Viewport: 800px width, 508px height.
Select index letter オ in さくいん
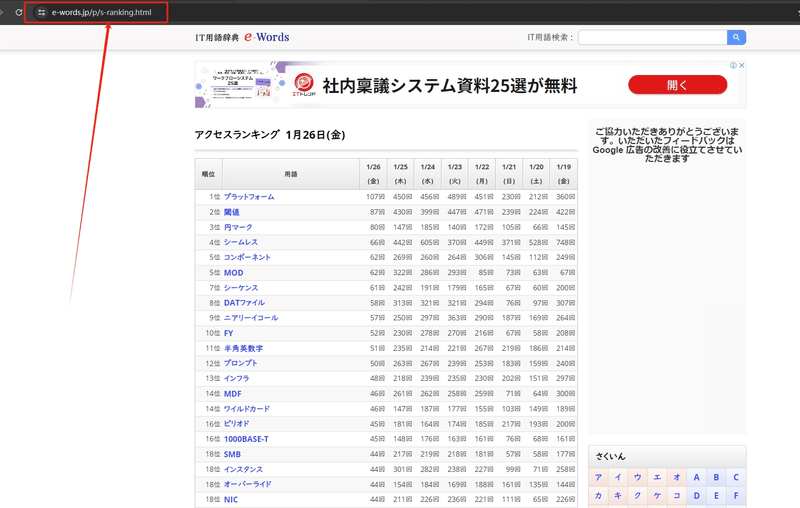click(x=677, y=477)
